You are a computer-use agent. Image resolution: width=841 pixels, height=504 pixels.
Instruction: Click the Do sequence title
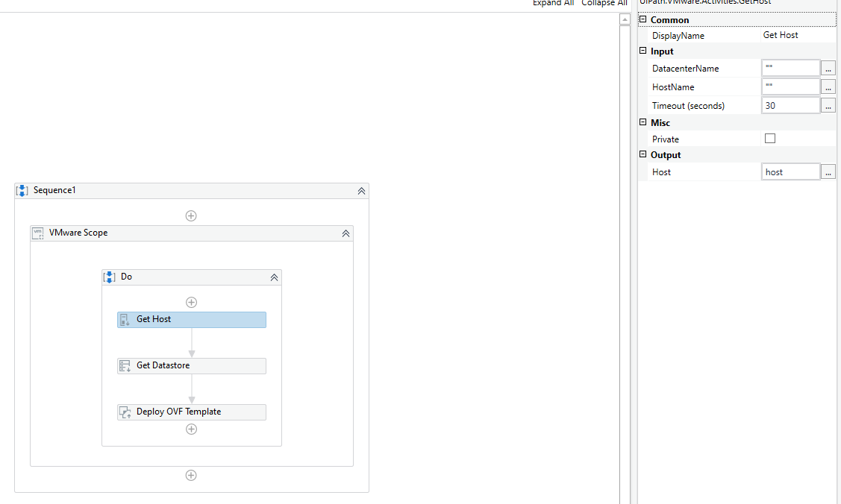point(126,277)
